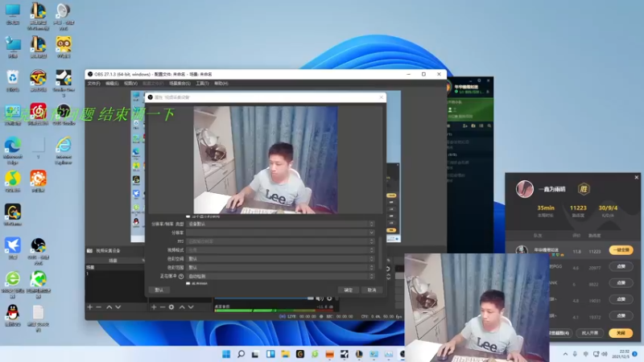Open the 工具(T) menu in OBS

202,84
